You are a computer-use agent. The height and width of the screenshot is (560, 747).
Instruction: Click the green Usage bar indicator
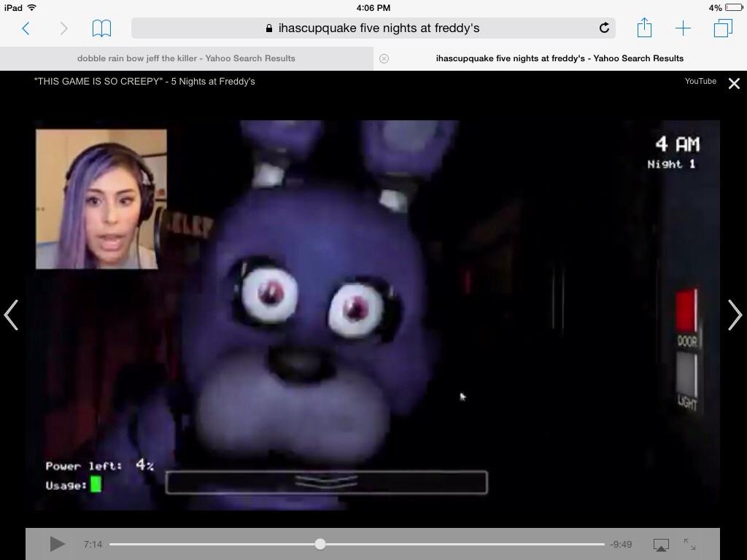96,485
